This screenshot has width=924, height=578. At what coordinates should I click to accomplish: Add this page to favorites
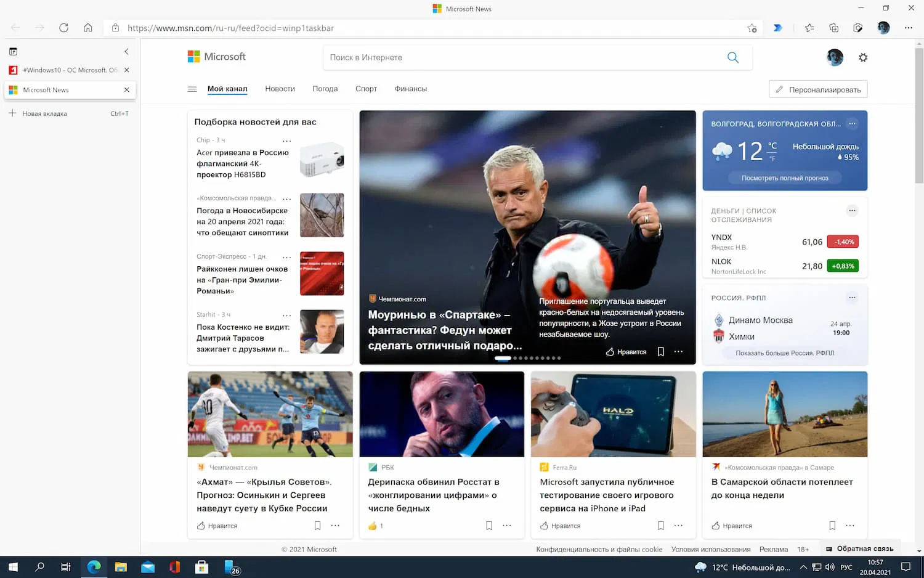pyautogui.click(x=752, y=28)
